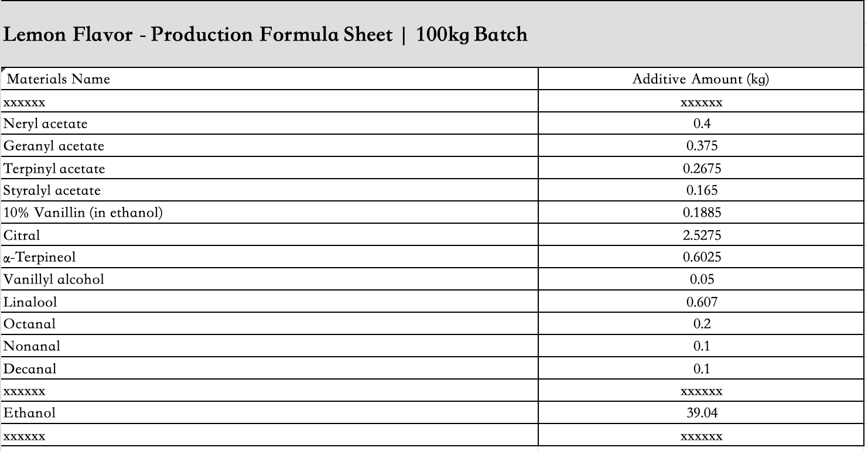Select the Ethanol name cell
Image resolution: width=868 pixels, height=451 pixels.
tap(269, 413)
